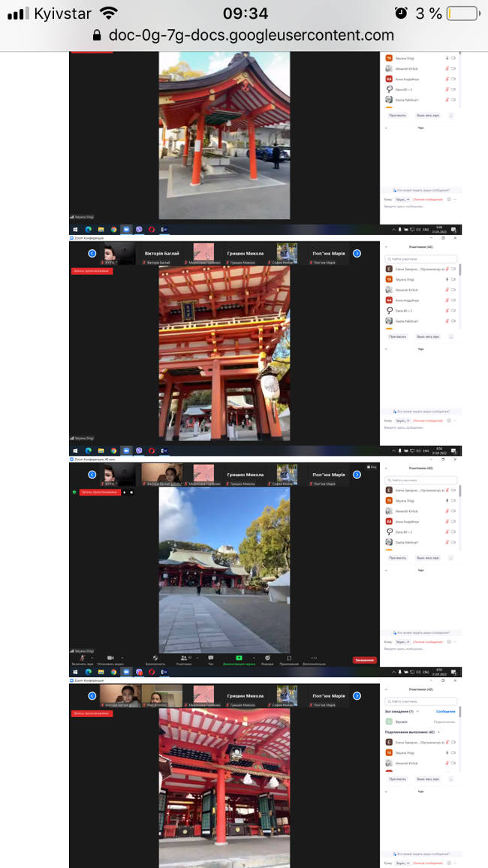Viewport: 488px width, 868px height.
Task: Open Chrome in pavilion screenshot taskbar
Action: click(x=113, y=229)
